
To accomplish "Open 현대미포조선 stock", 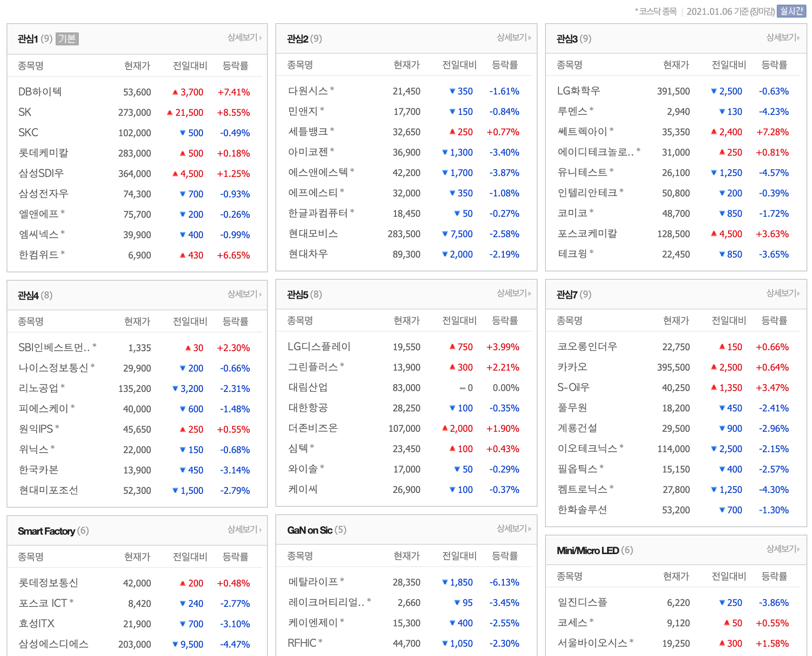I will click(x=49, y=490).
